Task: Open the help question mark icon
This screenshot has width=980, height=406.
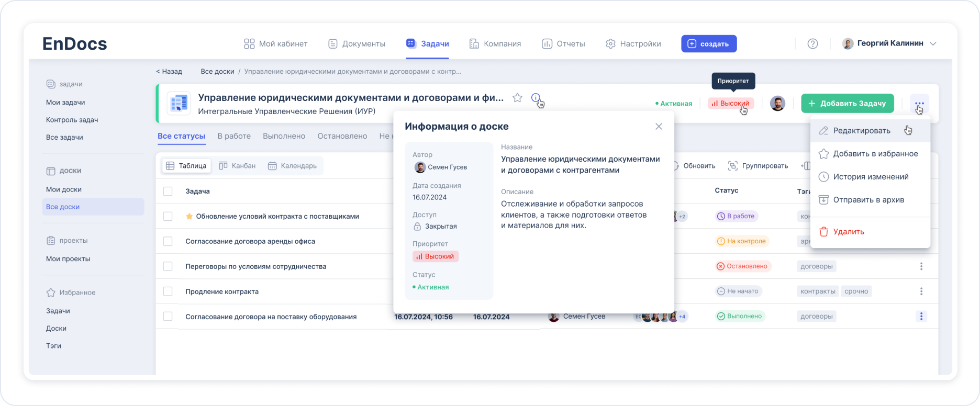Action: (x=812, y=44)
